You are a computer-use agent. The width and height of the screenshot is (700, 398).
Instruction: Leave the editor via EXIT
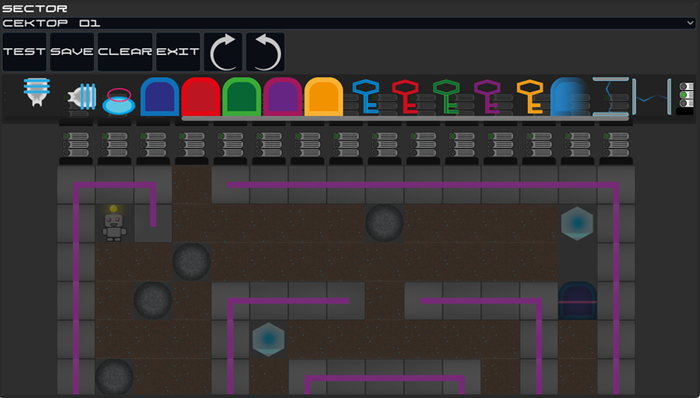[178, 52]
